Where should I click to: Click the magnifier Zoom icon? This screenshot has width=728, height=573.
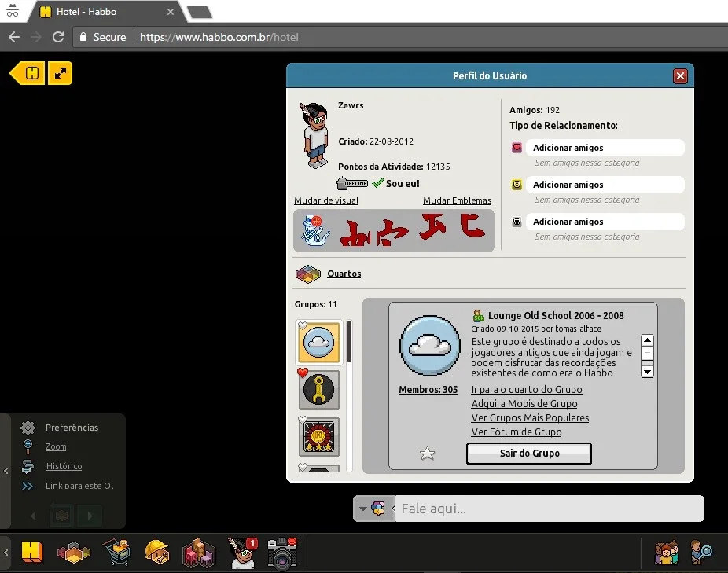(x=28, y=446)
